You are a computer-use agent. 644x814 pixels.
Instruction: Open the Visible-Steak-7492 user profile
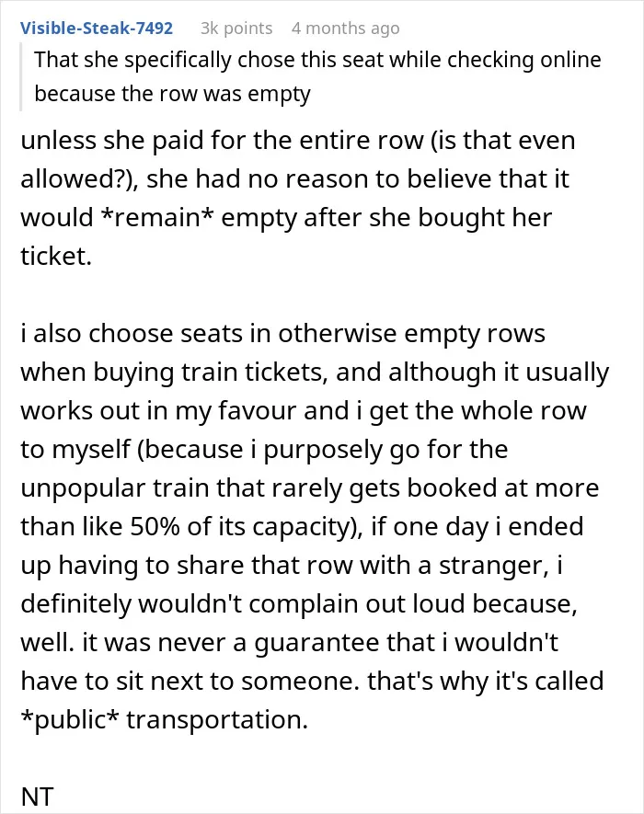pos(96,28)
